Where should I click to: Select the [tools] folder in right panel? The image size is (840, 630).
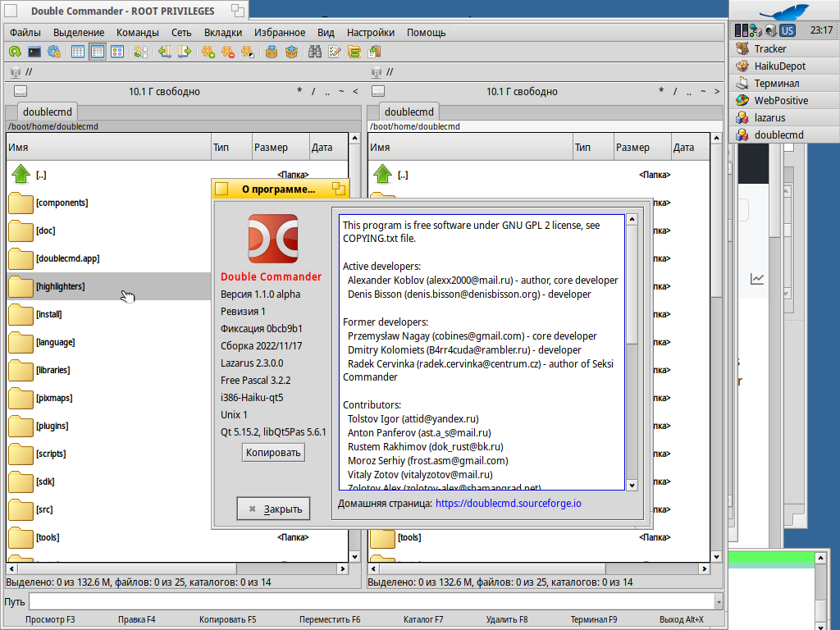point(540,537)
